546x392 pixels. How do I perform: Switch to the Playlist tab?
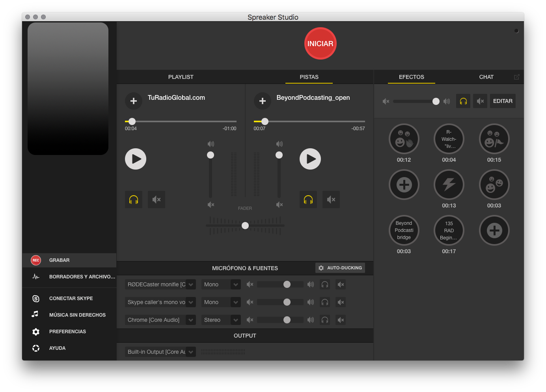point(181,77)
